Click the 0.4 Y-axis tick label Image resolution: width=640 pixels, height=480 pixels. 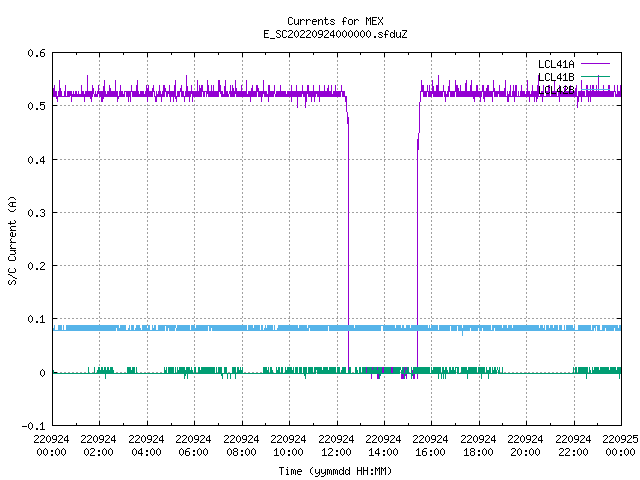point(37,160)
